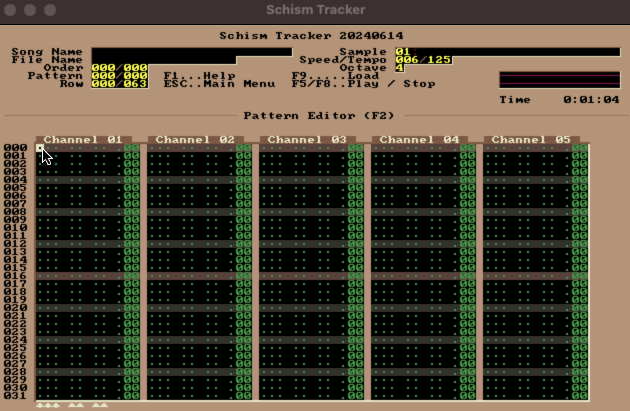This screenshot has width=630, height=411.
Task: Select the Row 000/063 value
Action: point(120,84)
